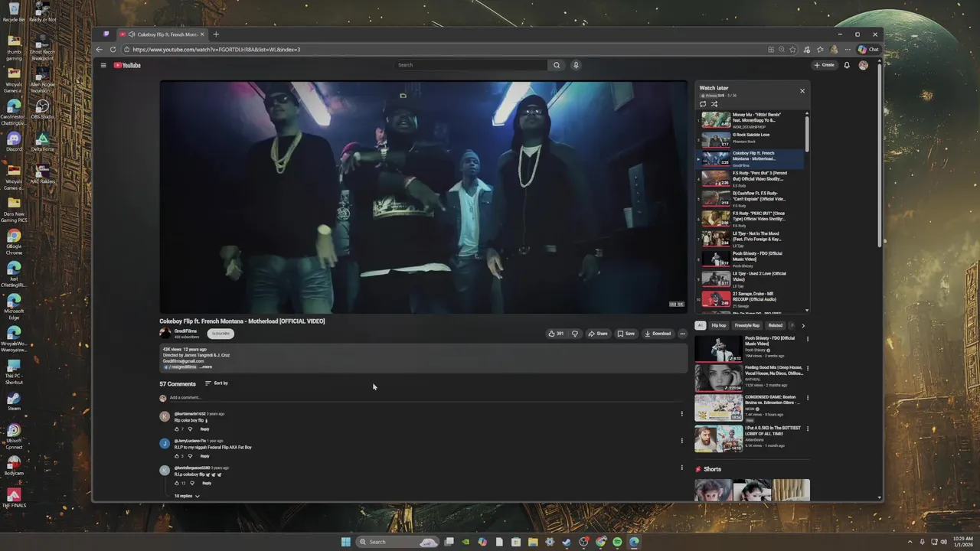The height and width of the screenshot is (551, 980).
Task: Open options for Feeling Good Mix video
Action: 807,368
